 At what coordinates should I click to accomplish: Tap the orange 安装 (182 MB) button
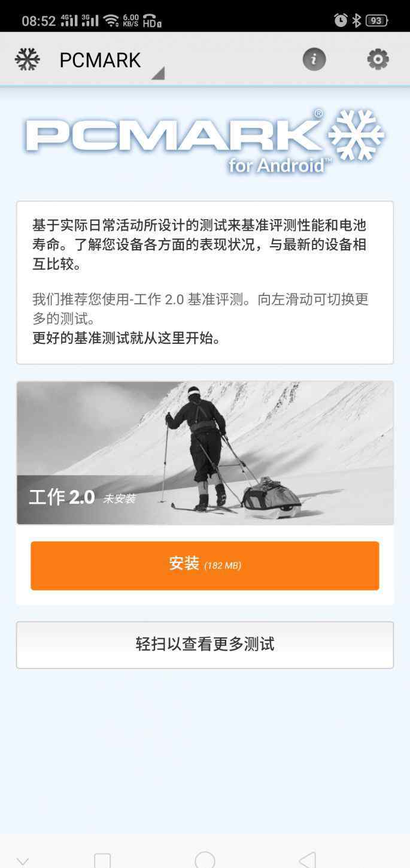(x=205, y=565)
